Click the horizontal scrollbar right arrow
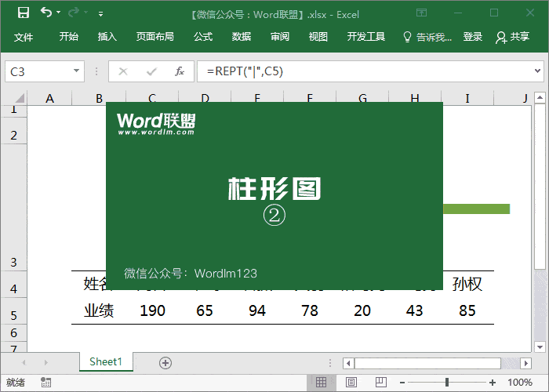 tap(526, 363)
